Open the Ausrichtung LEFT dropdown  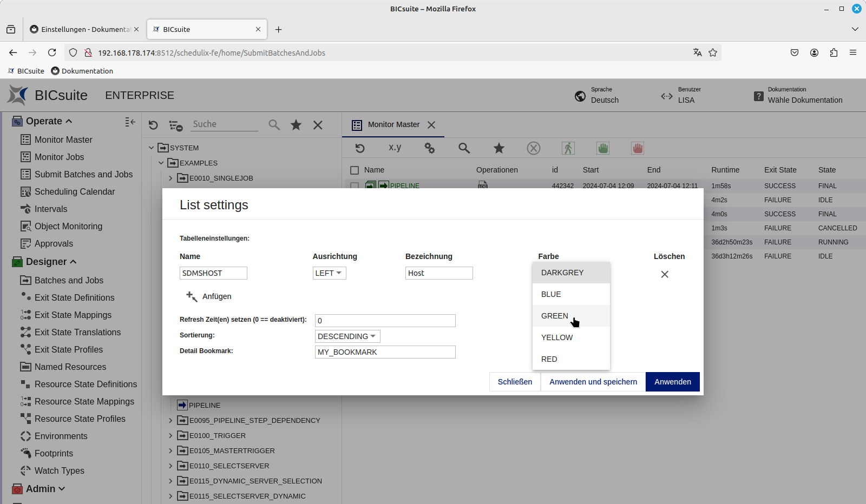pos(329,273)
